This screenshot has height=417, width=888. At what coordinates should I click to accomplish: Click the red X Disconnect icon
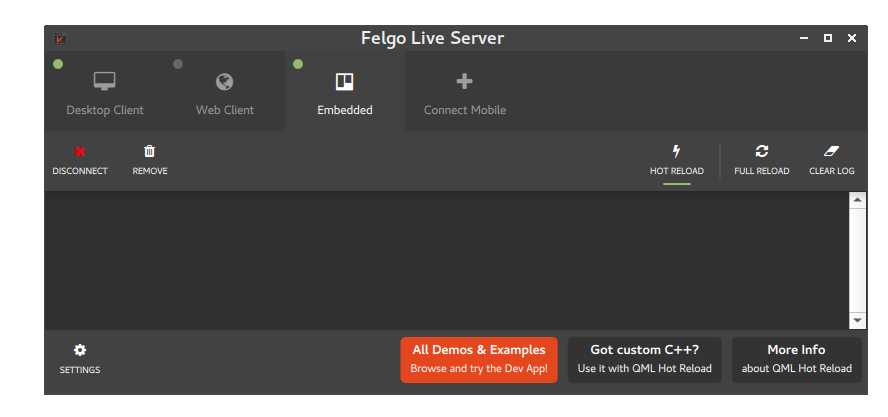tap(80, 151)
